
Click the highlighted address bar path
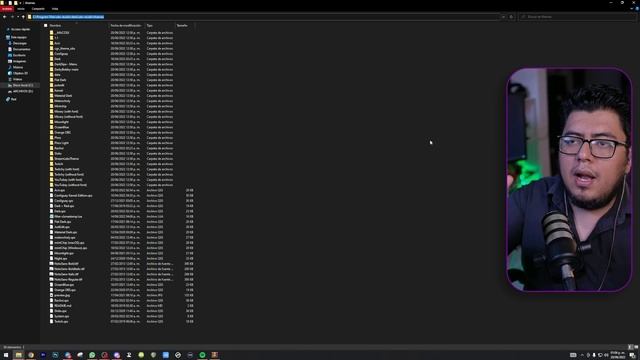coord(68,17)
